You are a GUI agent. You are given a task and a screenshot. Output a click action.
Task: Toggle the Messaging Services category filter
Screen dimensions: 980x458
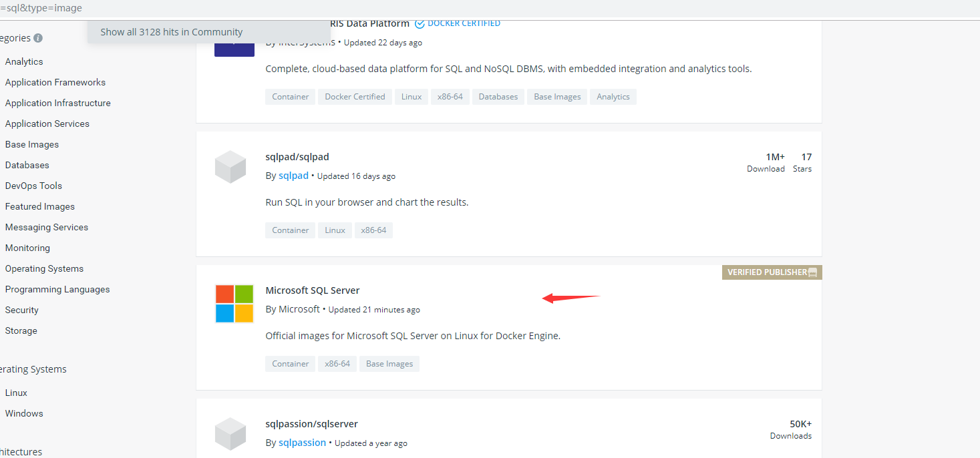(x=47, y=227)
